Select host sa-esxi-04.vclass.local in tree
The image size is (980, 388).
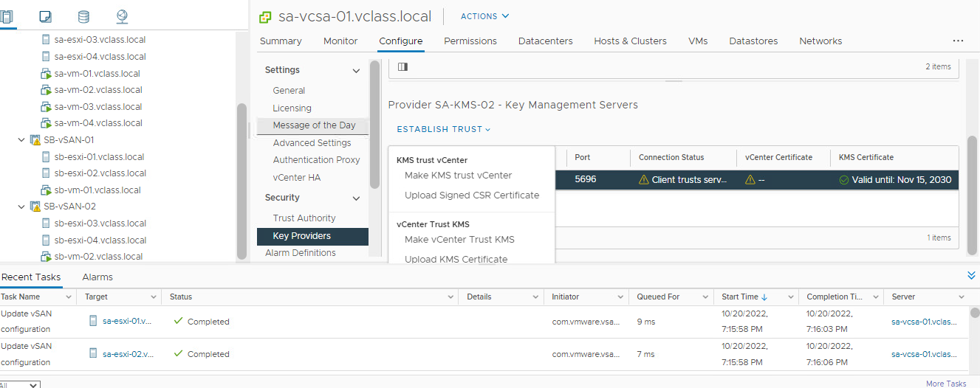[x=100, y=57]
